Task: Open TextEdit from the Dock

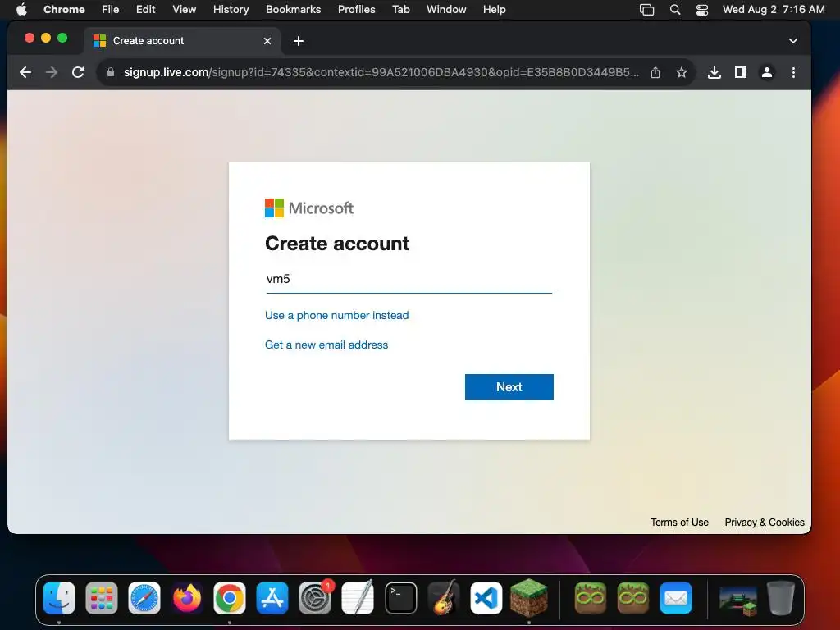Action: pyautogui.click(x=358, y=598)
